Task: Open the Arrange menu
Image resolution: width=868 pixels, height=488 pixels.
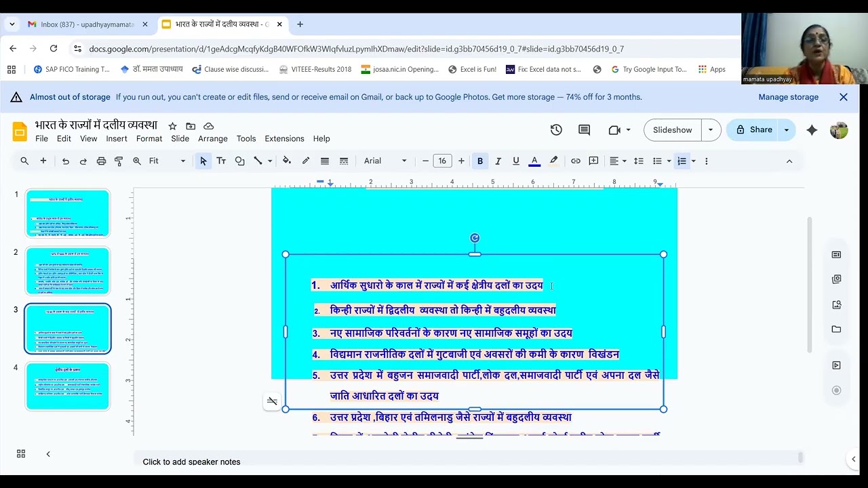Action: 213,138
